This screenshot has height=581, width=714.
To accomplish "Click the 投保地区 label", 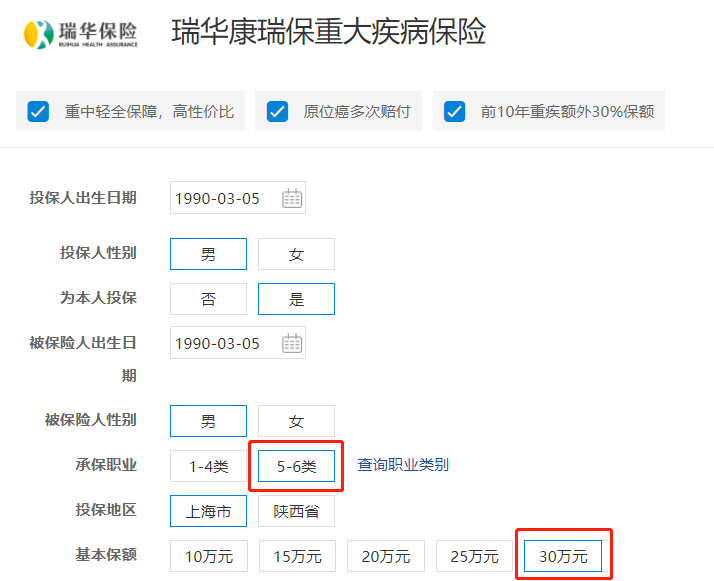I will click(106, 510).
